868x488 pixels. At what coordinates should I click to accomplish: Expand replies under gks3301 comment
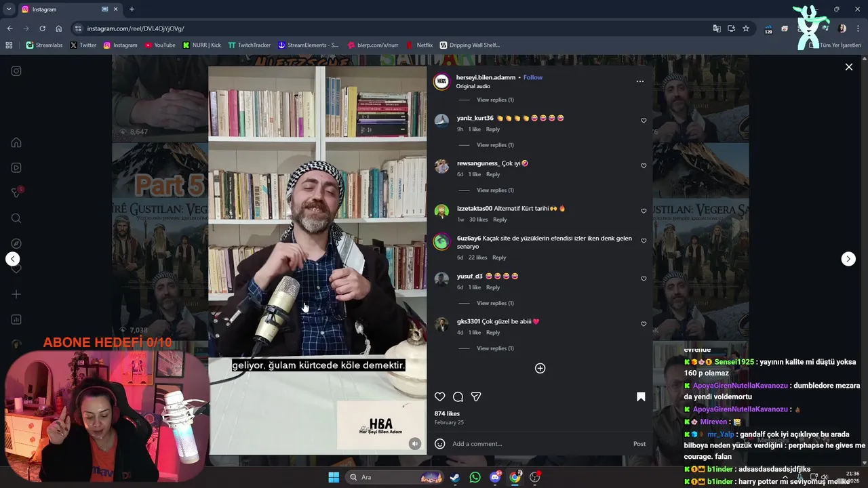tap(495, 348)
